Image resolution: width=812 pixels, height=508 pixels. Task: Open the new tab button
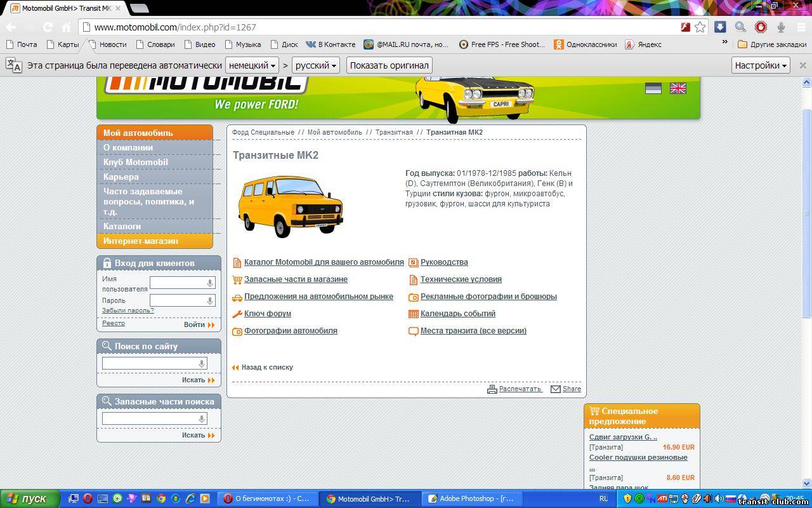click(139, 8)
